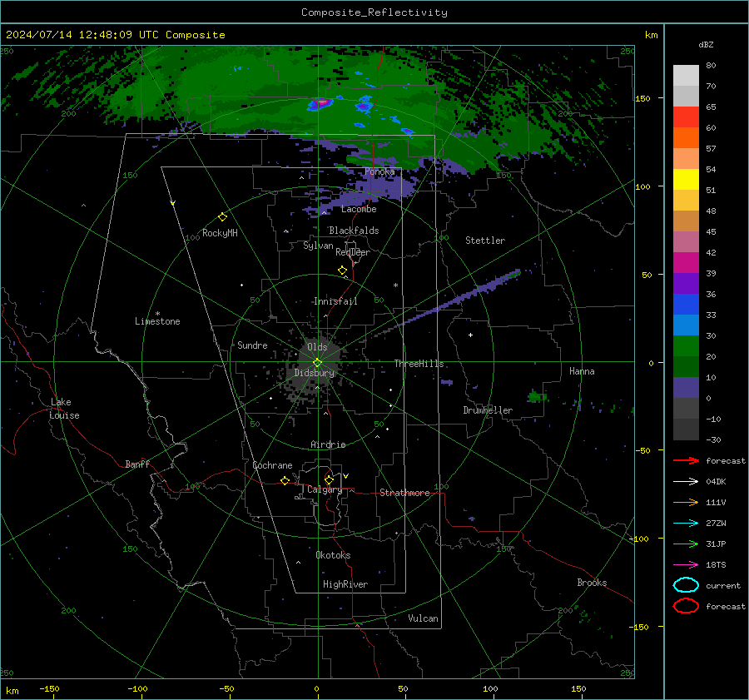Click the Brooks label
This screenshot has width=749, height=700.
click(592, 583)
